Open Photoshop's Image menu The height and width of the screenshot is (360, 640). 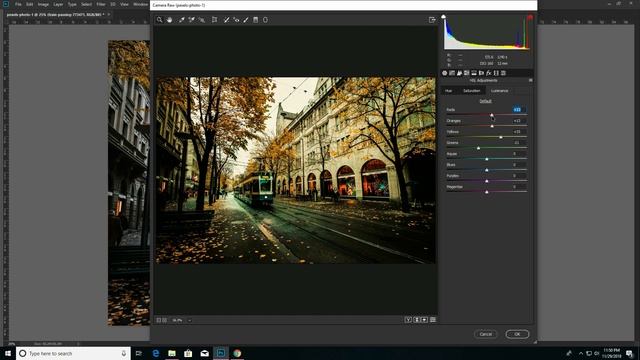coord(43,4)
